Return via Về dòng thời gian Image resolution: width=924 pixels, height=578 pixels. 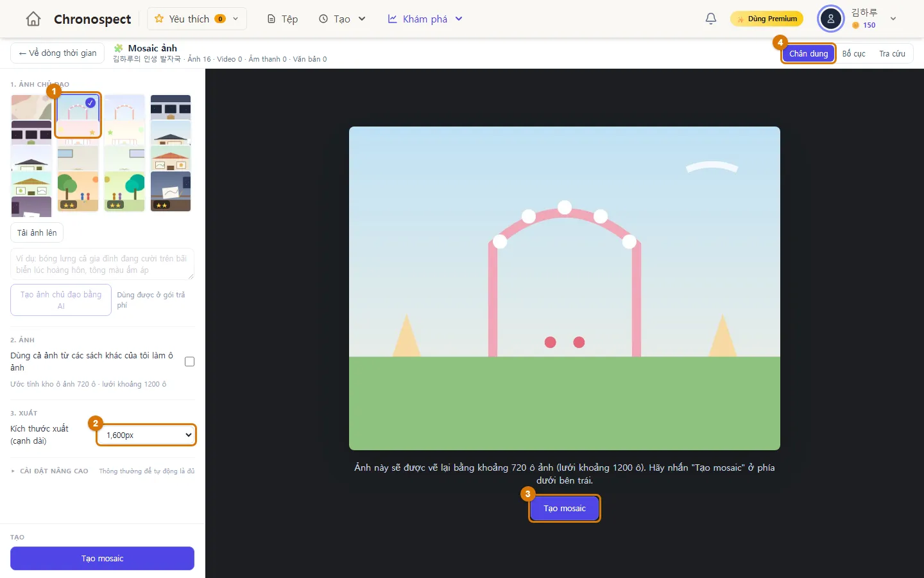58,53
